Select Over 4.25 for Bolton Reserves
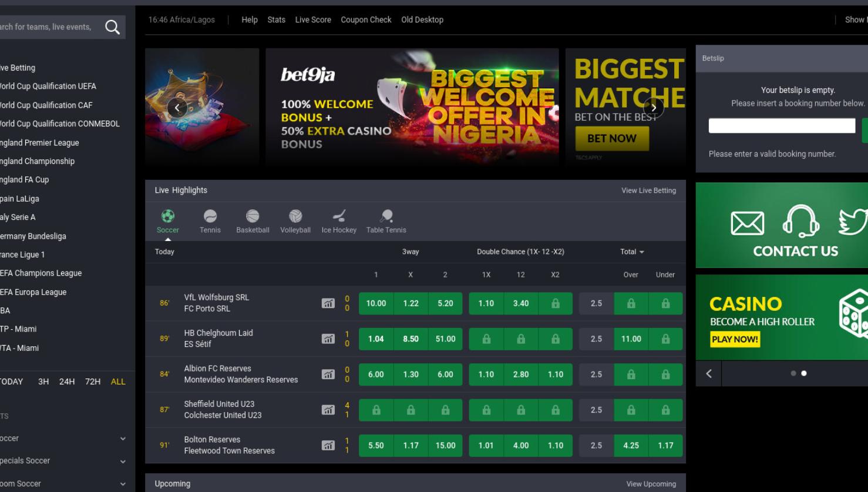The height and width of the screenshot is (492, 868). tap(631, 446)
